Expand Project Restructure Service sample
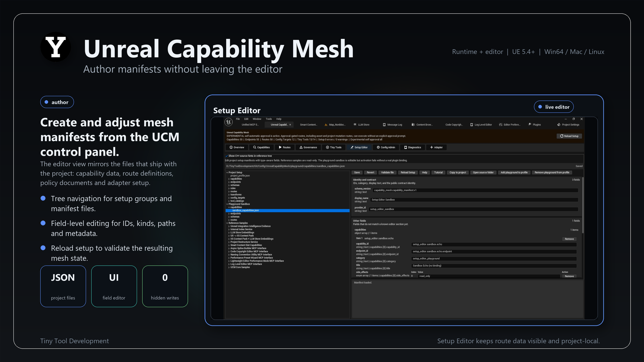 pyautogui.click(x=229, y=242)
